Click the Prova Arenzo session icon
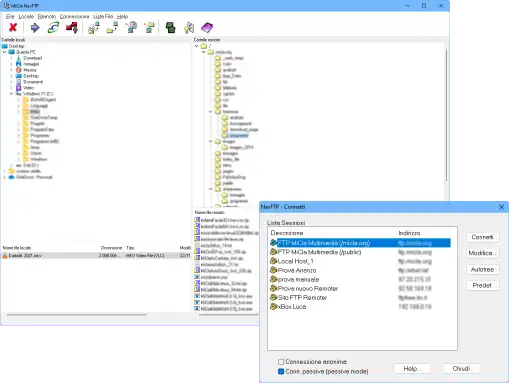Screen dimensions: 509x383 (x=273, y=270)
